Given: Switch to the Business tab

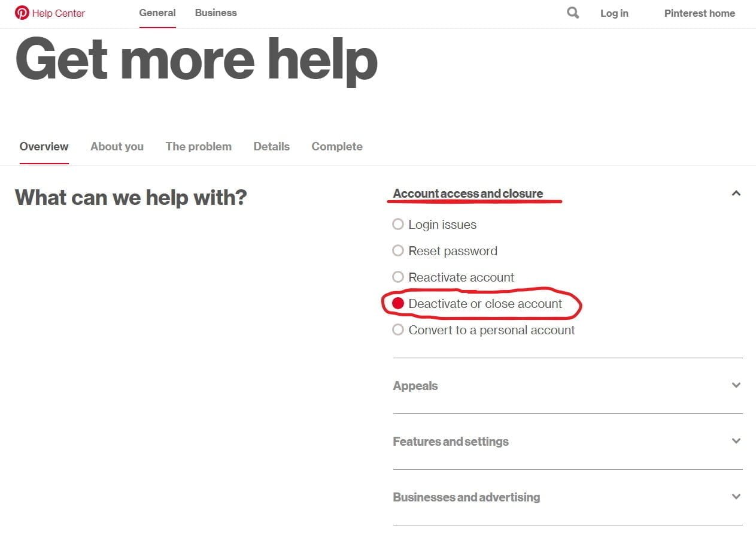Looking at the screenshot, I should coord(215,13).
